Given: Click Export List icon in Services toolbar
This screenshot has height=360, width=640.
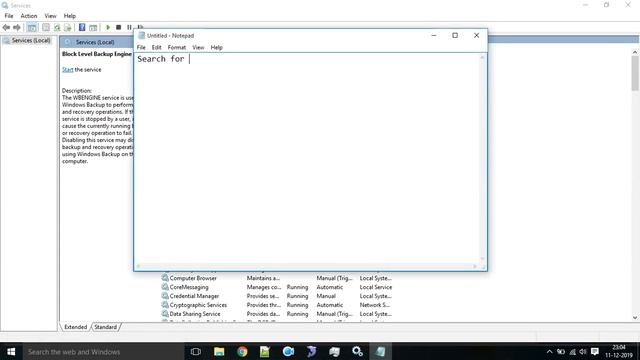Looking at the screenshot, I should click(x=68, y=27).
